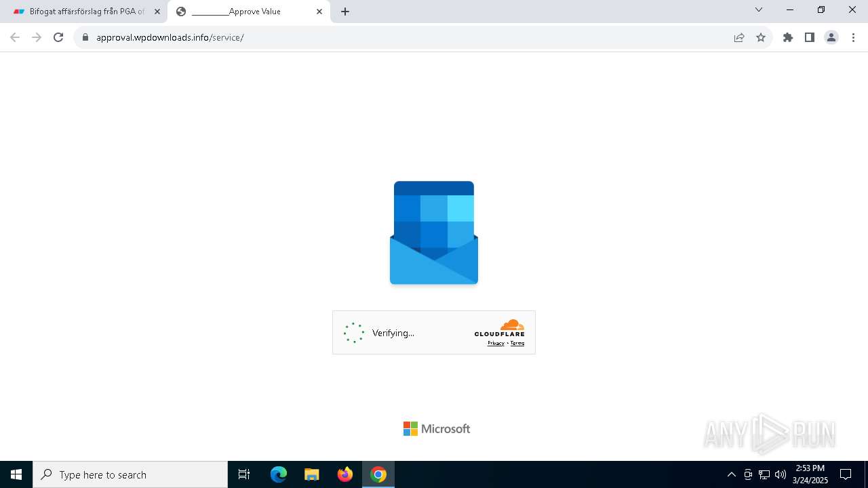Open Task View on taskbar

pyautogui.click(x=244, y=474)
